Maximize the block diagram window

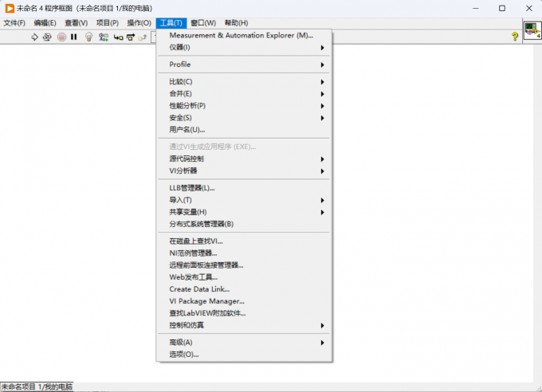click(502, 8)
